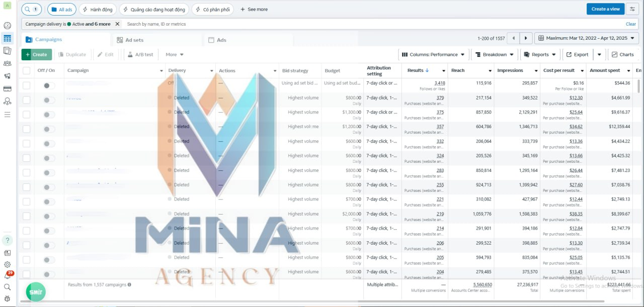
Task: Click the Edit pencil button
Action: click(x=105, y=54)
